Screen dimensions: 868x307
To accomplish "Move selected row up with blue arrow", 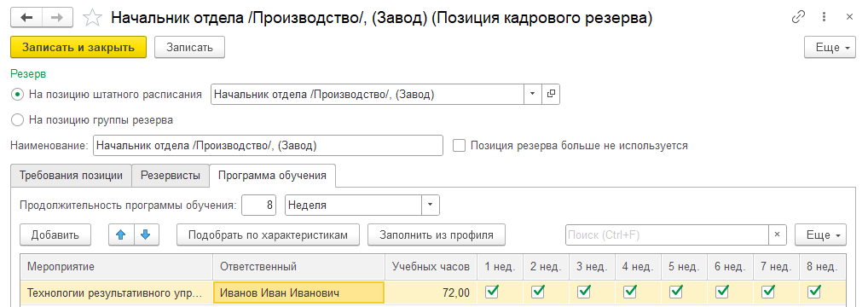I will click(x=121, y=235).
